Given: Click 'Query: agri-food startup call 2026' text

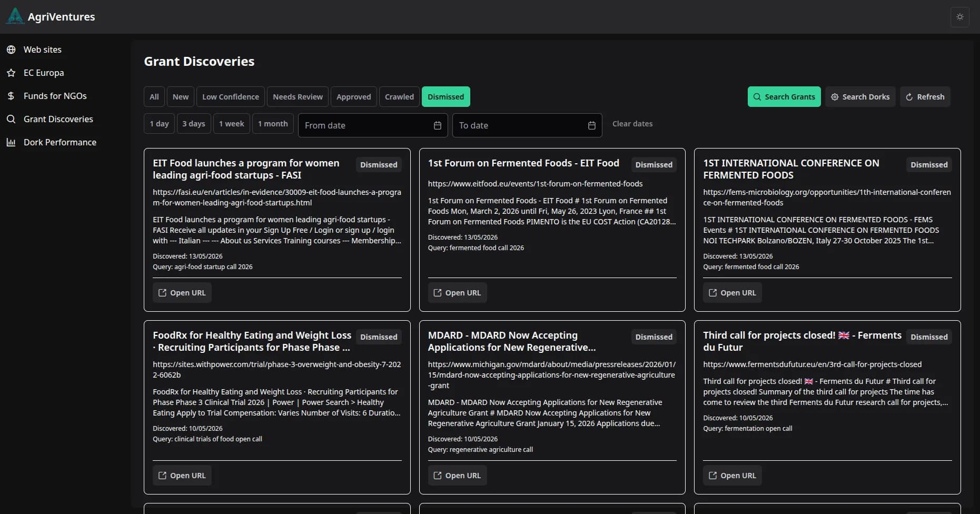Looking at the screenshot, I should click(203, 267).
